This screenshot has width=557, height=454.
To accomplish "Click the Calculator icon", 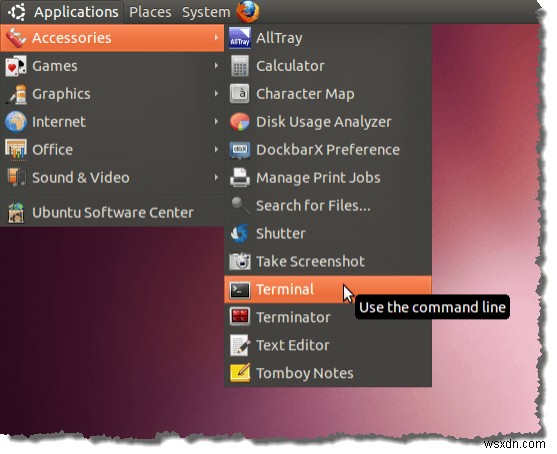I will click(x=240, y=66).
